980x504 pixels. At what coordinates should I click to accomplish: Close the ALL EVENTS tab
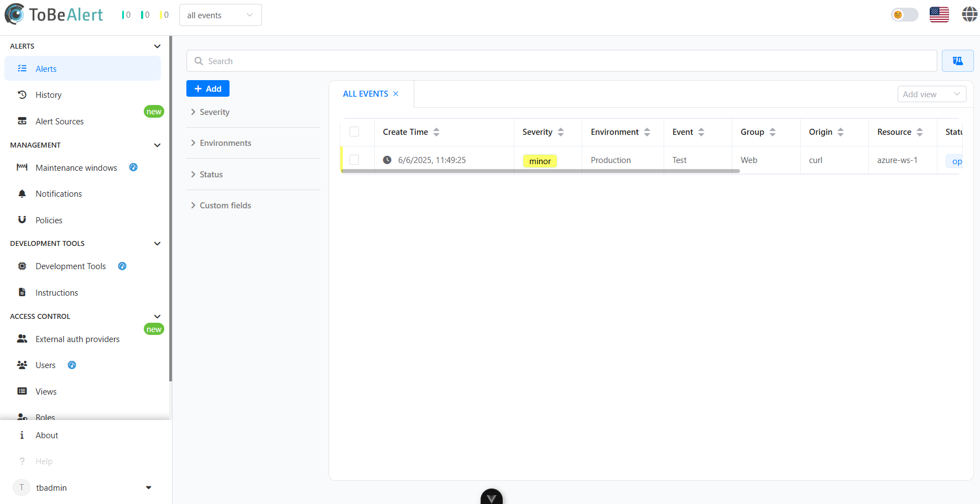[x=396, y=94]
